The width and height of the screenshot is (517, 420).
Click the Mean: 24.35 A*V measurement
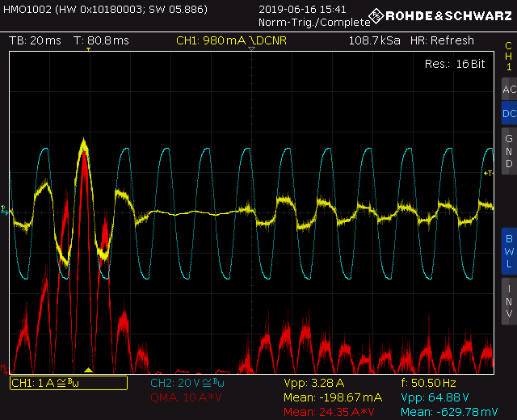[329, 412]
